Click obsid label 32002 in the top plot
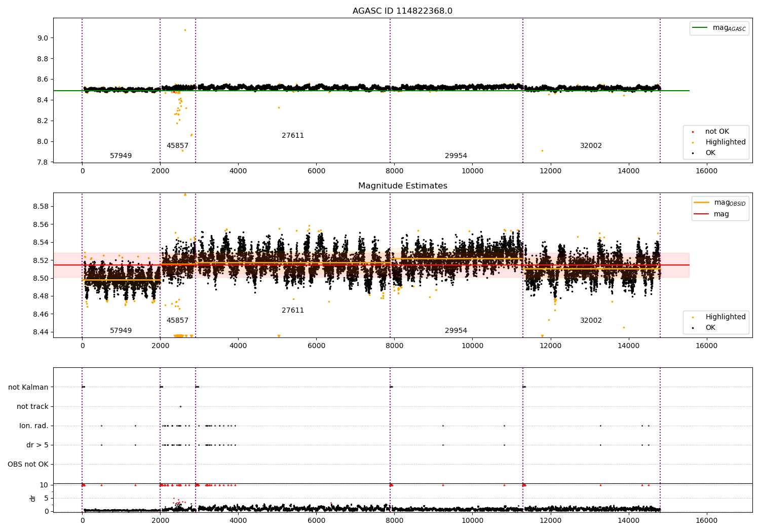This screenshot has width=760, height=532. coord(591,146)
